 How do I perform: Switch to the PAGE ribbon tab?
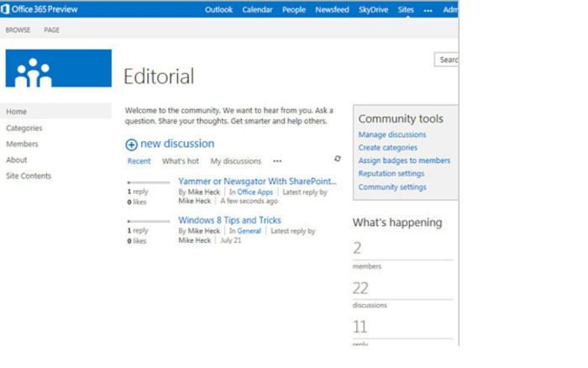pyautogui.click(x=52, y=30)
